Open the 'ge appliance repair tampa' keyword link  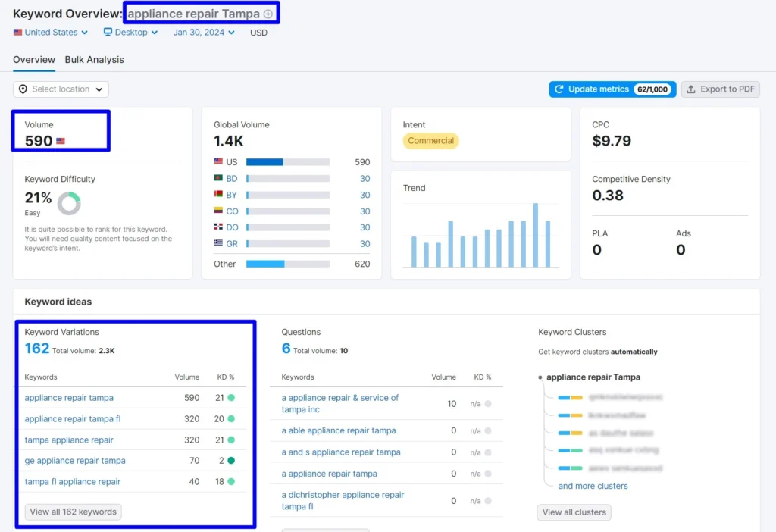75,461
